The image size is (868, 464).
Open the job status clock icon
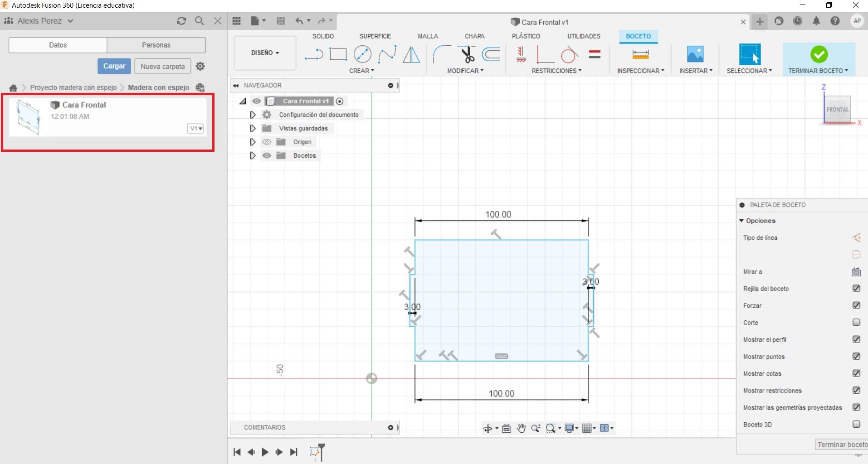tap(798, 21)
